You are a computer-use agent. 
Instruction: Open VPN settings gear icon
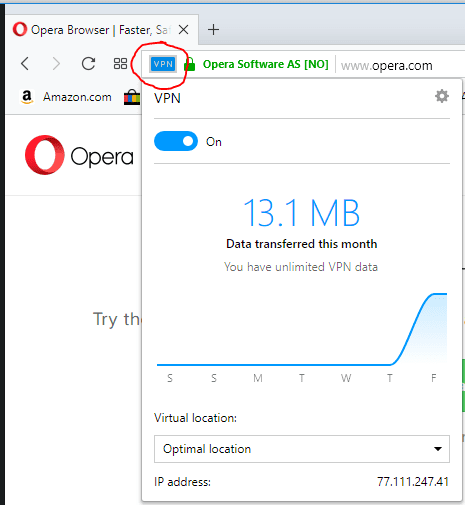(x=442, y=96)
